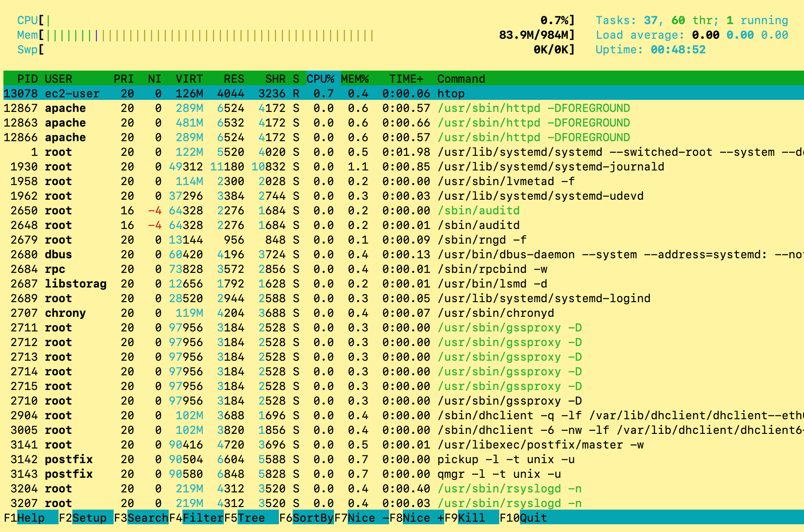Select gssproxy thread row PID 2715

pyautogui.click(x=404, y=386)
